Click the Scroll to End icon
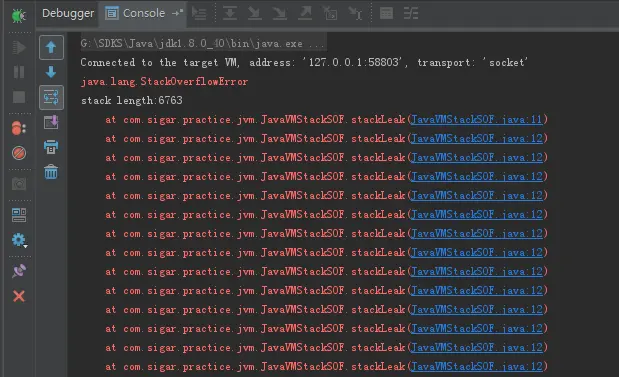Screen dimensions: 619x377 click(51, 122)
